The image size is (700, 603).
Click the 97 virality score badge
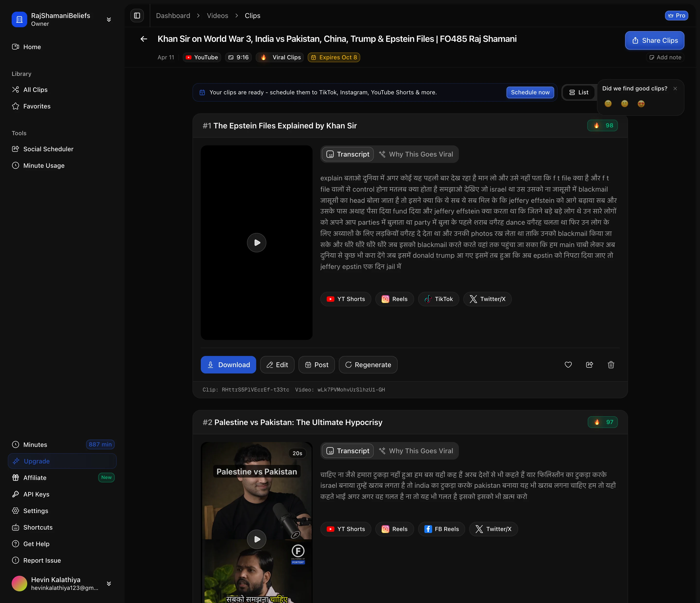pyautogui.click(x=603, y=422)
